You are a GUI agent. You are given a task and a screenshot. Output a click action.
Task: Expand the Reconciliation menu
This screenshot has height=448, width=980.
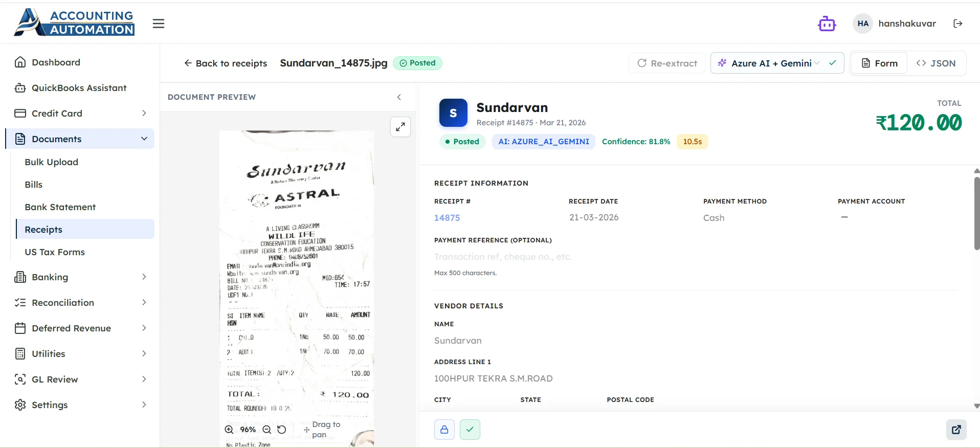coord(80,303)
